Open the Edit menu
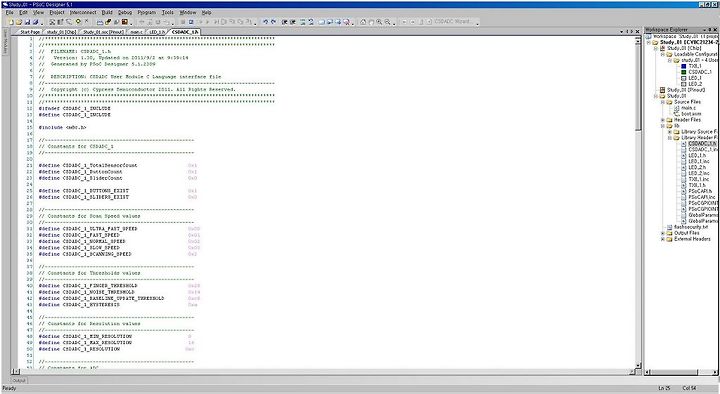Image resolution: width=720 pixels, height=394 pixels. [x=23, y=12]
